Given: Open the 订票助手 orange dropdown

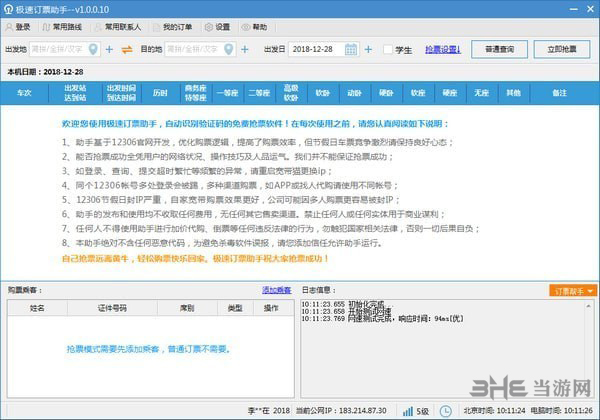Looking at the screenshot, I should coord(573,291).
